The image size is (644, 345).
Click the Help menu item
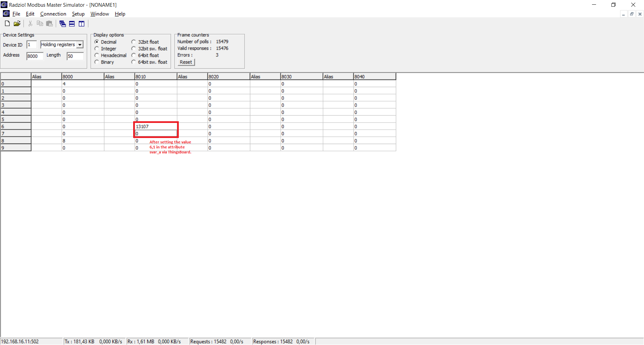[120, 14]
